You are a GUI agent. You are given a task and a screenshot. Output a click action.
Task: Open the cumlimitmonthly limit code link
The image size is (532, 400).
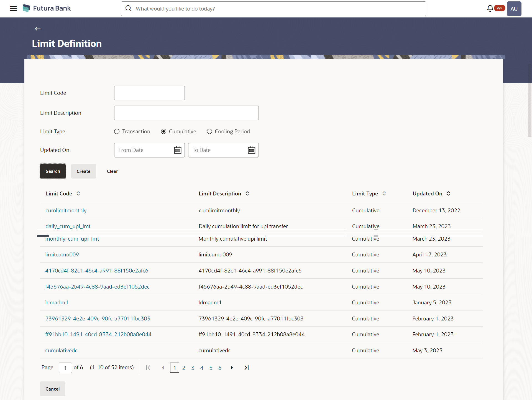66,210
